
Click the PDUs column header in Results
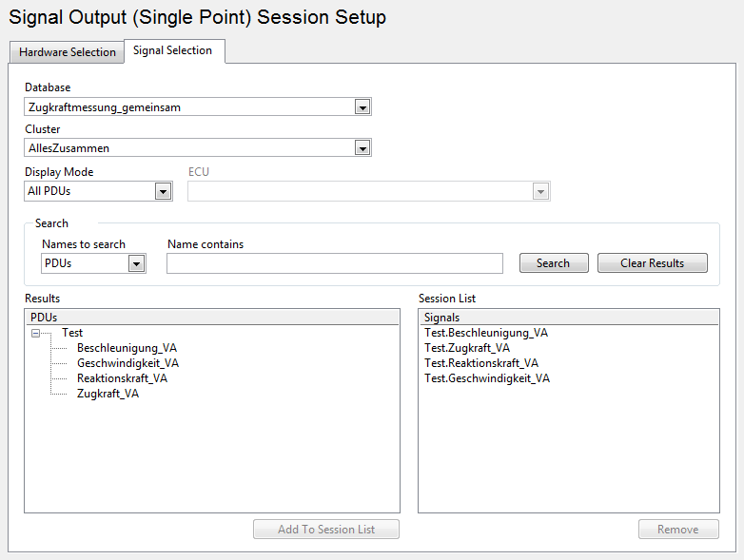pos(211,317)
